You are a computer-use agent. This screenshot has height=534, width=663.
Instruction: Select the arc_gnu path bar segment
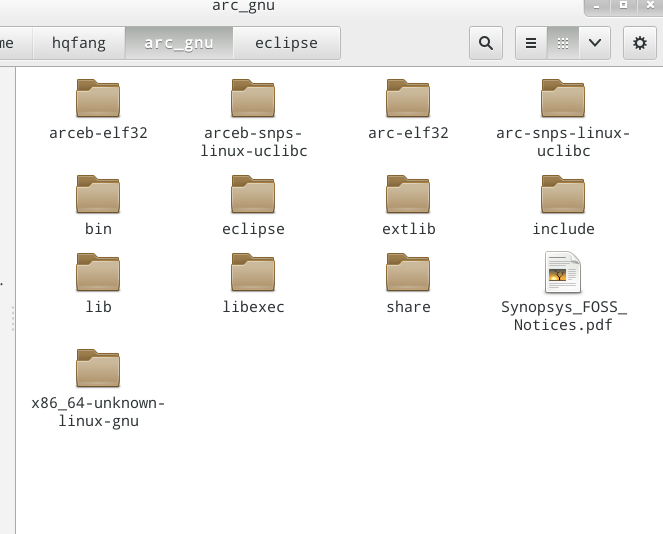(x=179, y=43)
